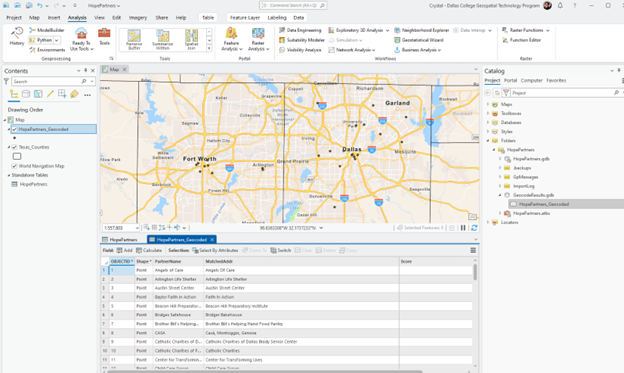Toggle HopePartners_Geocoded layer visibility
The height and width of the screenshot is (373, 624).
[15, 129]
